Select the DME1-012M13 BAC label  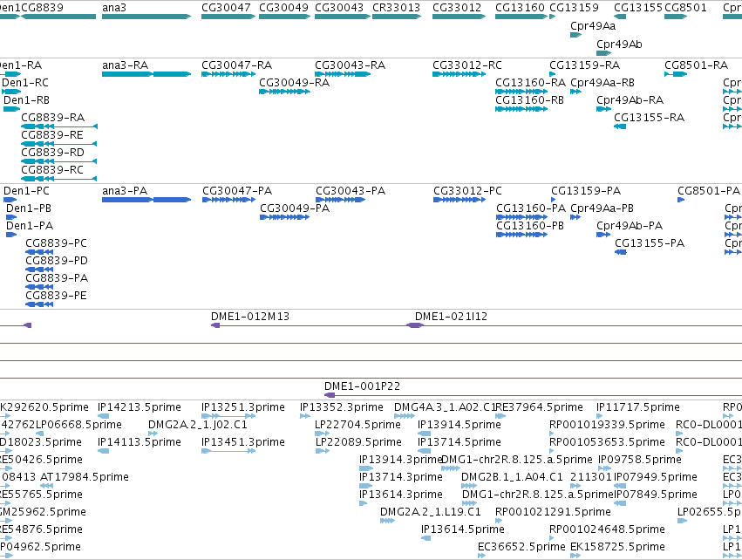click(250, 317)
